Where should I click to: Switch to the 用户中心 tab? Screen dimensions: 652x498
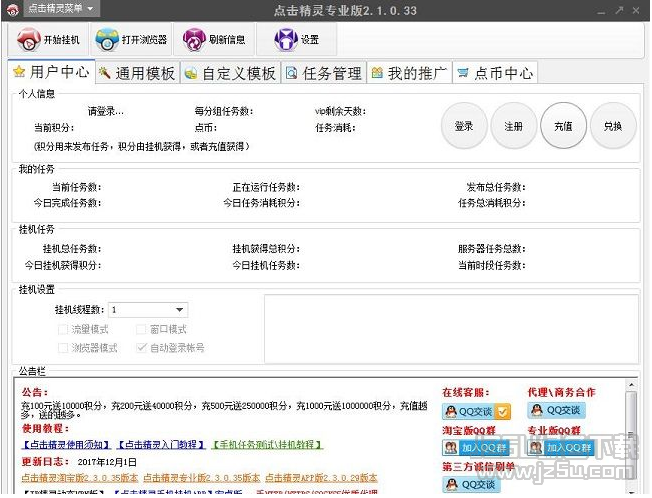tap(52, 72)
